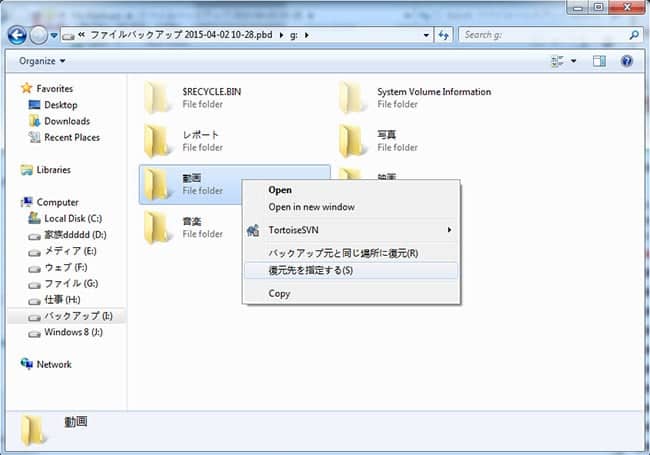The height and width of the screenshot is (455, 650).
Task: Select Computer in navigation pane
Action: (x=57, y=202)
